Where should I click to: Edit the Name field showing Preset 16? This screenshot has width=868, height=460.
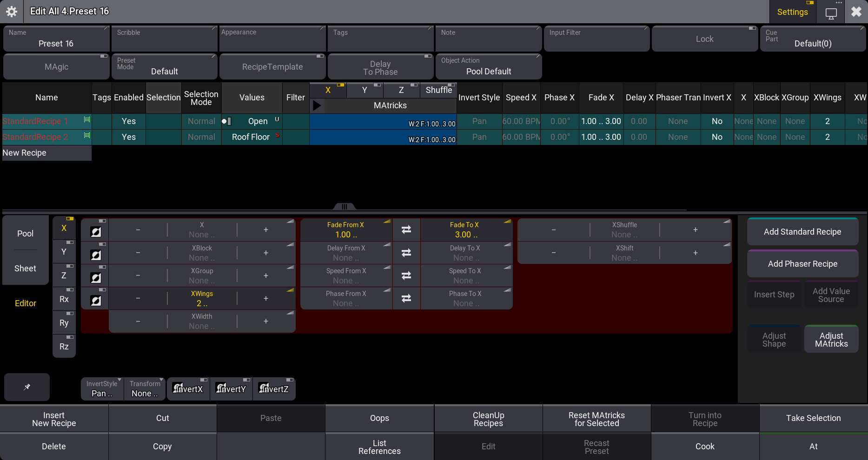click(x=56, y=39)
